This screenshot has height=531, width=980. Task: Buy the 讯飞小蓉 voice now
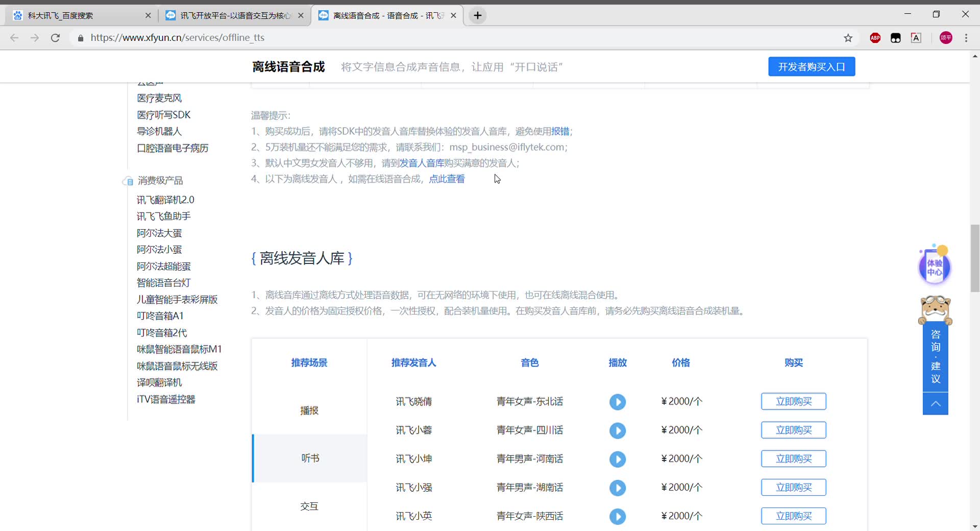tap(793, 430)
